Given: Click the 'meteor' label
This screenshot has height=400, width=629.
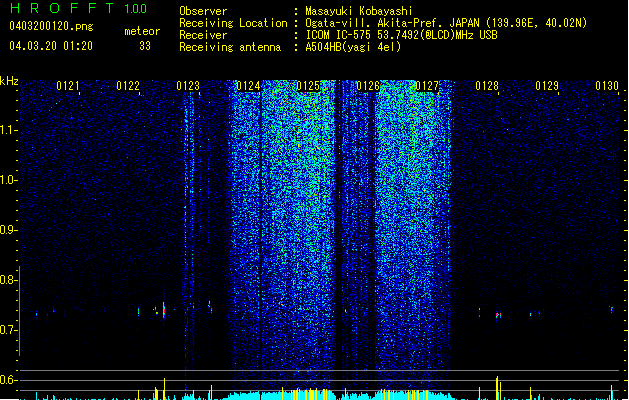Looking at the screenshot, I should [x=142, y=31].
